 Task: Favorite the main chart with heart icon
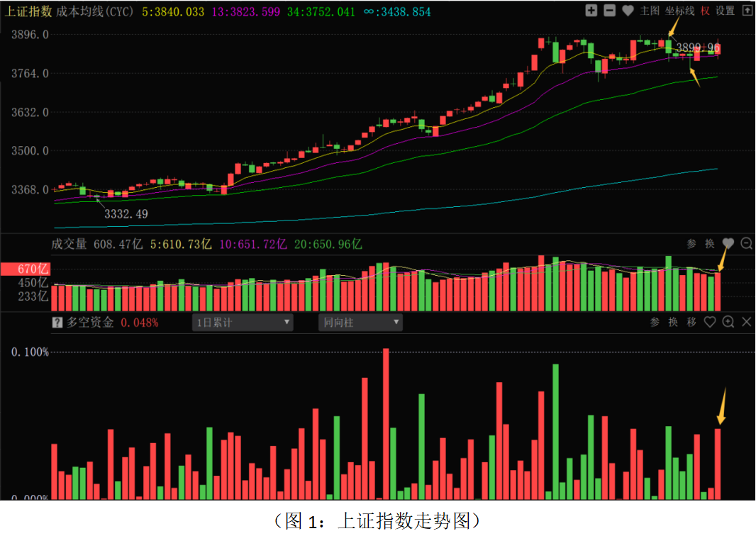pyautogui.click(x=628, y=11)
